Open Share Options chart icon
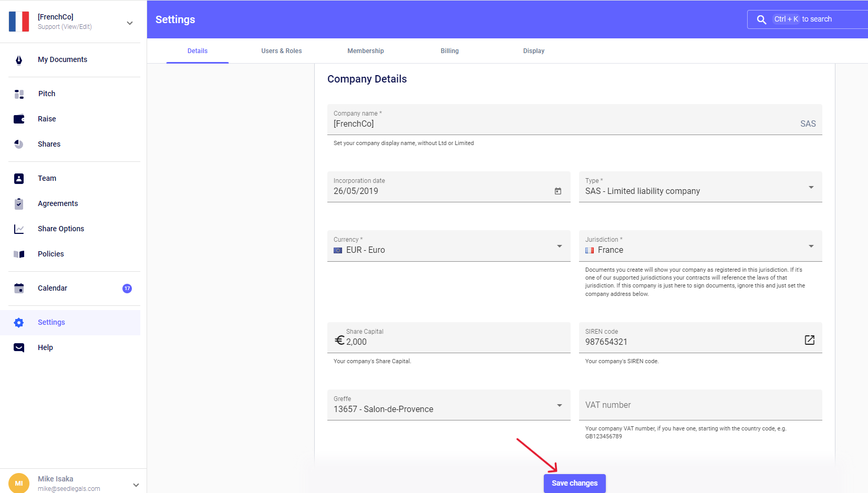 (x=19, y=229)
